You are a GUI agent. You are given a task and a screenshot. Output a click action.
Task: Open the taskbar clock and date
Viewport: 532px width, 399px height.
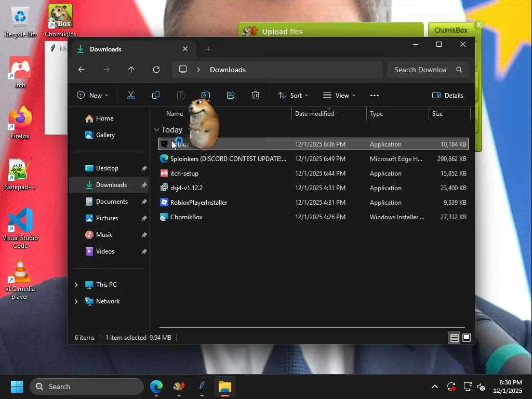click(x=508, y=387)
